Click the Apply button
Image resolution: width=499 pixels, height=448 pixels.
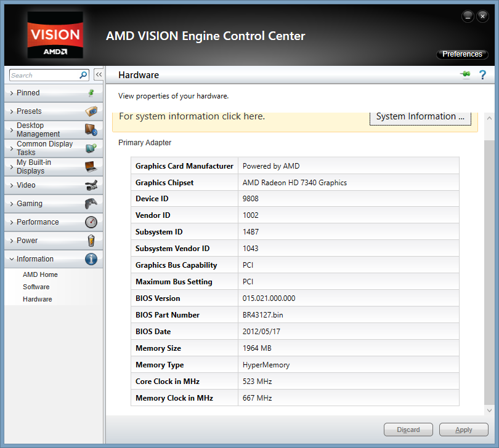(x=464, y=430)
